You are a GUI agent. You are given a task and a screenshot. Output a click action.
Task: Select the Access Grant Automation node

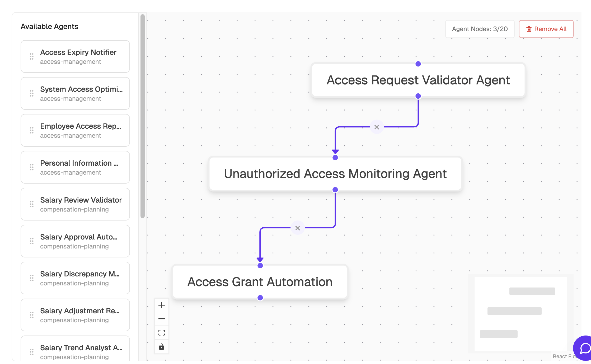pyautogui.click(x=260, y=282)
